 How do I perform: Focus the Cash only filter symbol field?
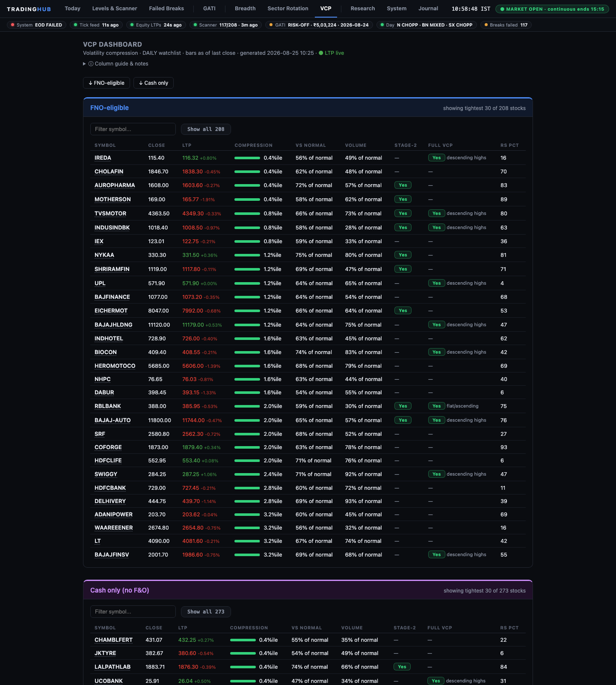[133, 612]
